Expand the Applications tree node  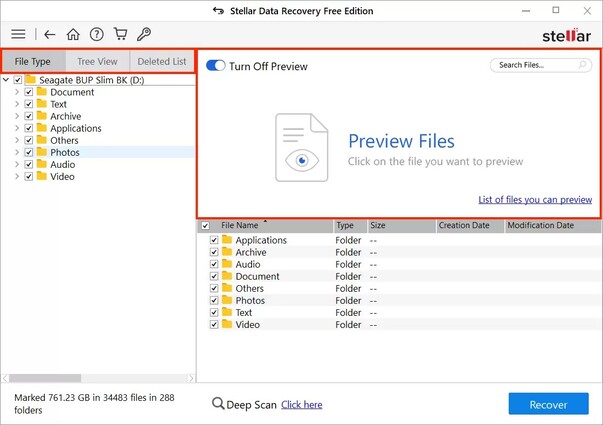(17, 128)
